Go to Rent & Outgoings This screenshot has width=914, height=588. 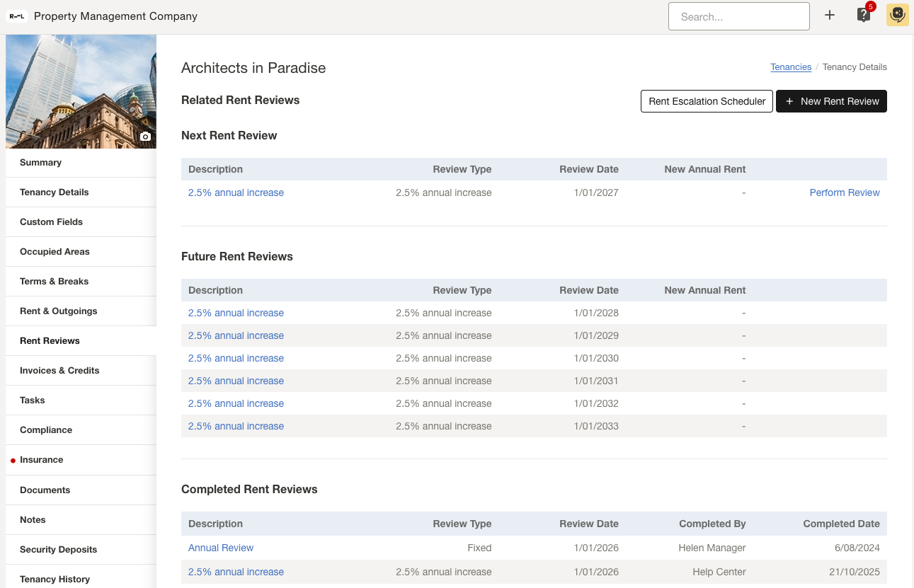57,311
